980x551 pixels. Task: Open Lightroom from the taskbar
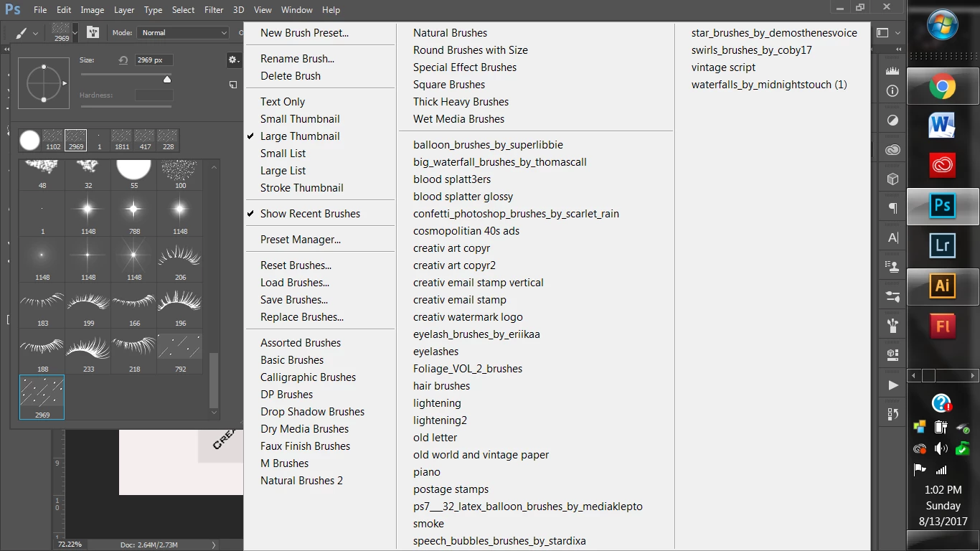[942, 245]
